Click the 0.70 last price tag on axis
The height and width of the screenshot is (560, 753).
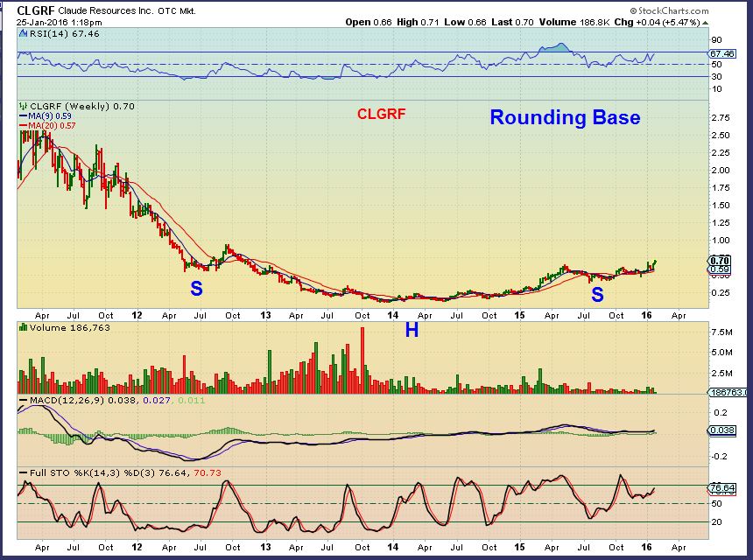(x=720, y=261)
